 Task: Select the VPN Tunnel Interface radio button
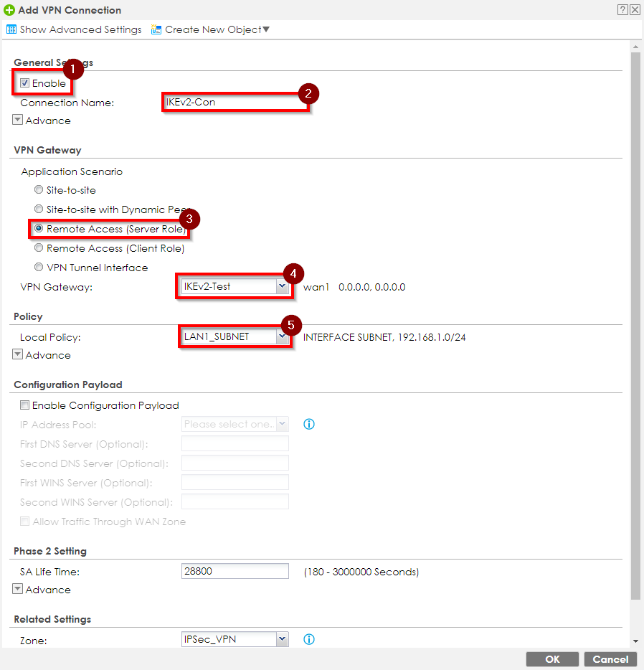pos(38,267)
